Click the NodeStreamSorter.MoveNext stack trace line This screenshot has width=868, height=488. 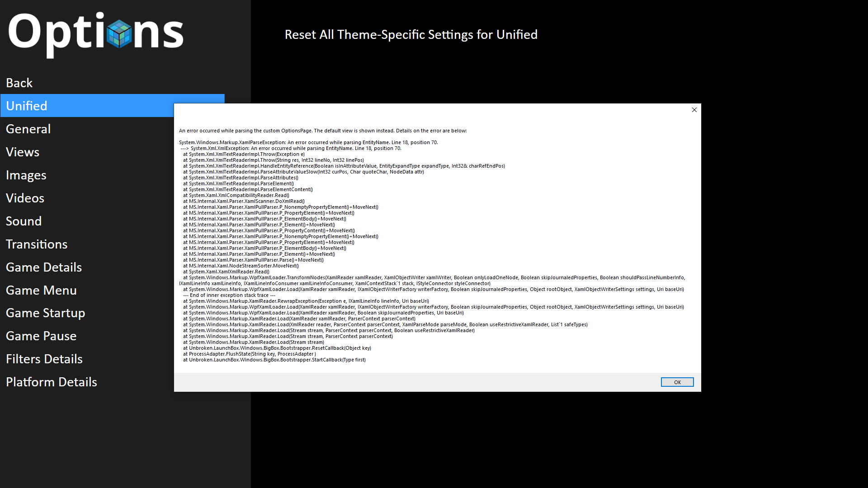click(241, 266)
